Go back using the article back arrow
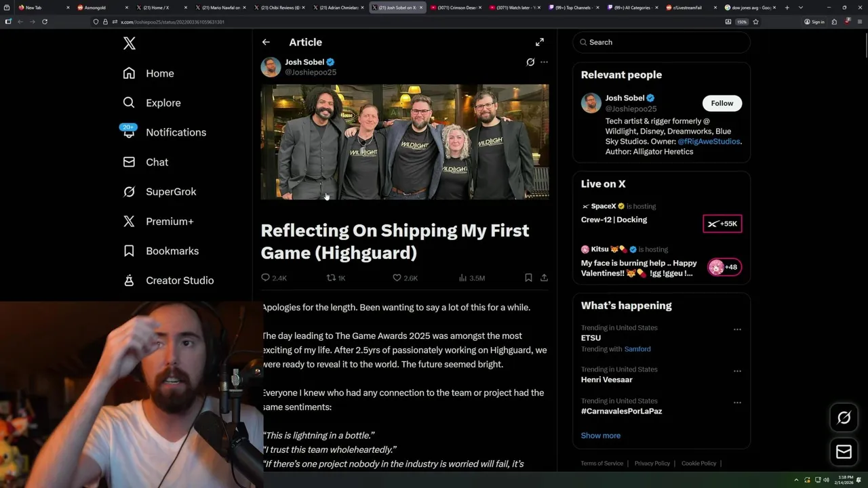The width and height of the screenshot is (868, 488). 266,42
